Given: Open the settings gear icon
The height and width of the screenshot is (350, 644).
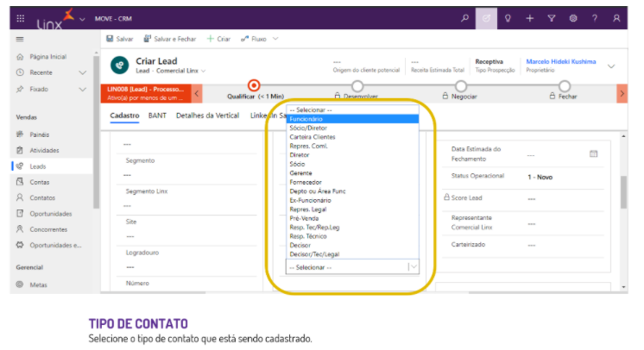Looking at the screenshot, I should (x=573, y=18).
